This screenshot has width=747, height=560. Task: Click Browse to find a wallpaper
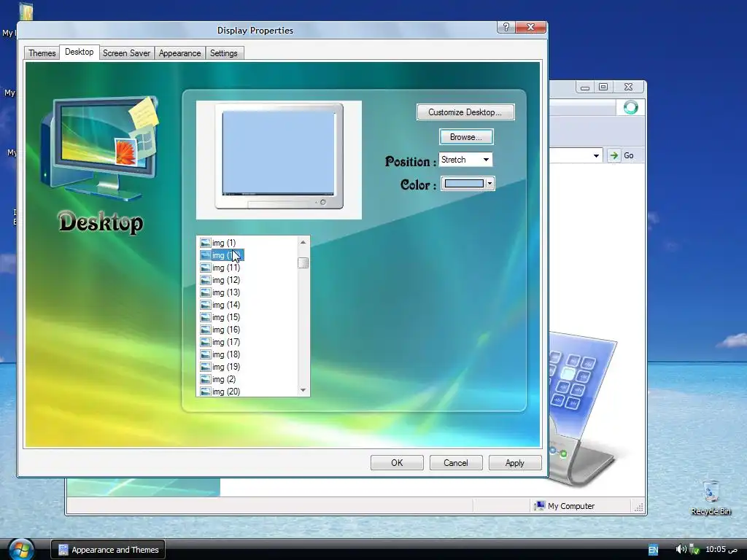466,137
